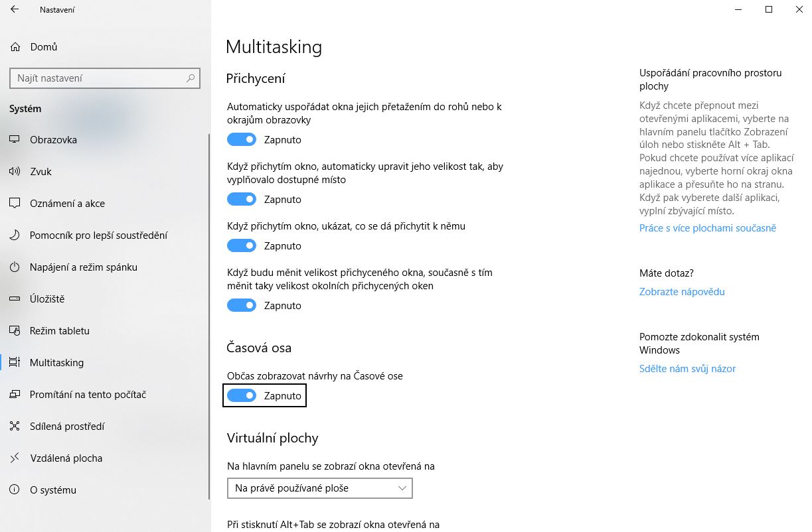Viewport: 812px width, 532px height.
Task: Open "Práce s více plochami současně" link
Action: coord(707,228)
